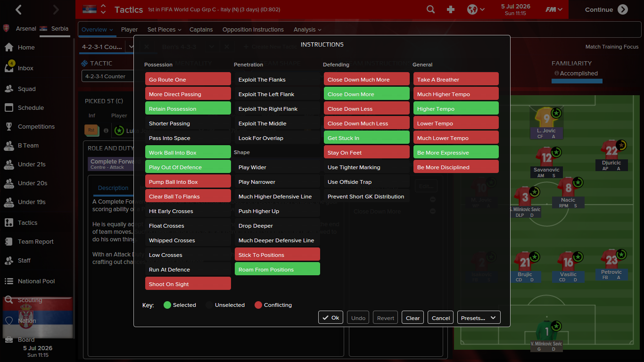Image resolution: width=644 pixels, height=362 pixels.
Task: Click the Home house icon in the sidebar
Action: pos(8,47)
